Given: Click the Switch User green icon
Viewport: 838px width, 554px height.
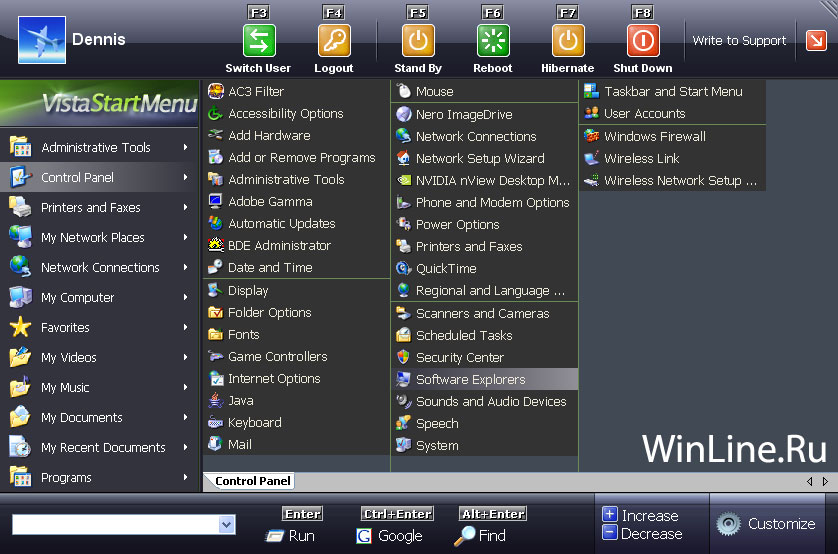Looking at the screenshot, I should [x=259, y=41].
